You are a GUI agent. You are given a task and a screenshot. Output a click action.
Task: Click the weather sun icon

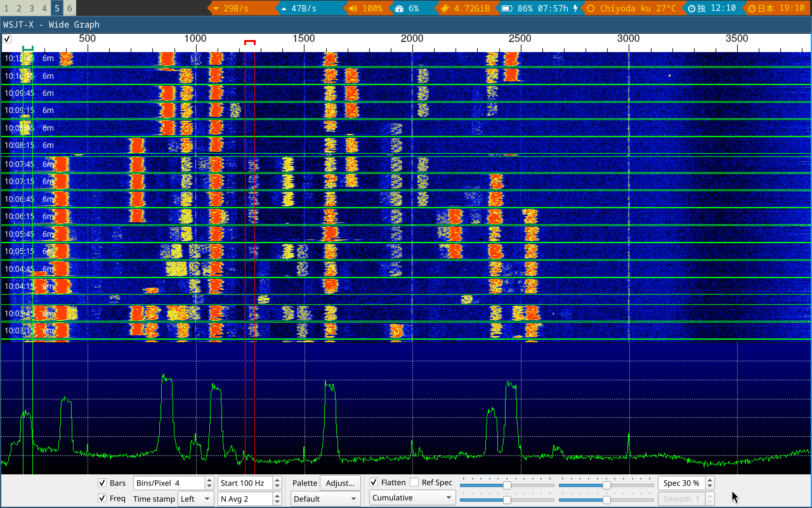click(x=591, y=8)
